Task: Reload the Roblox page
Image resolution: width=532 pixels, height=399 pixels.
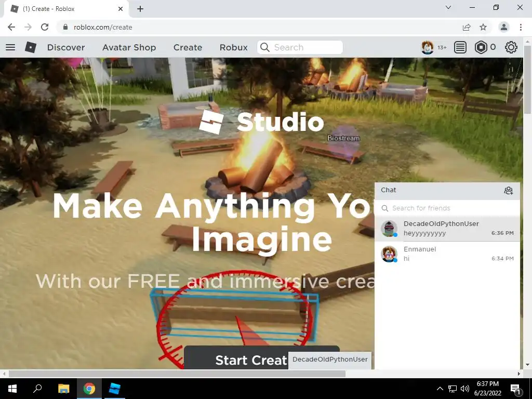Action: click(45, 27)
